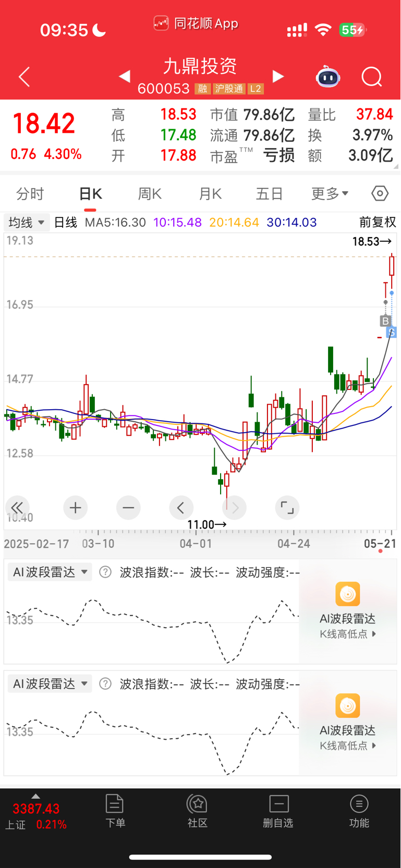The image size is (401, 868).
Task: Tap orange 20:14.64 moving average legend
Action: 234,223
